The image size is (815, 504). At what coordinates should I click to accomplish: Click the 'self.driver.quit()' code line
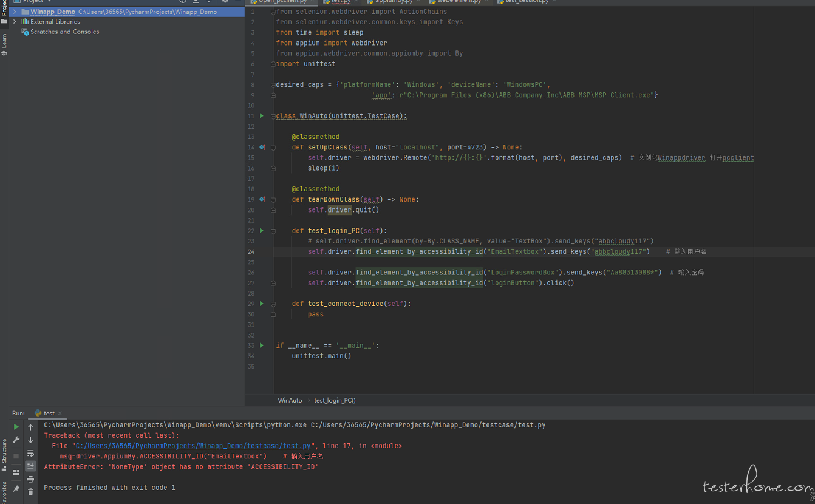[x=343, y=210]
